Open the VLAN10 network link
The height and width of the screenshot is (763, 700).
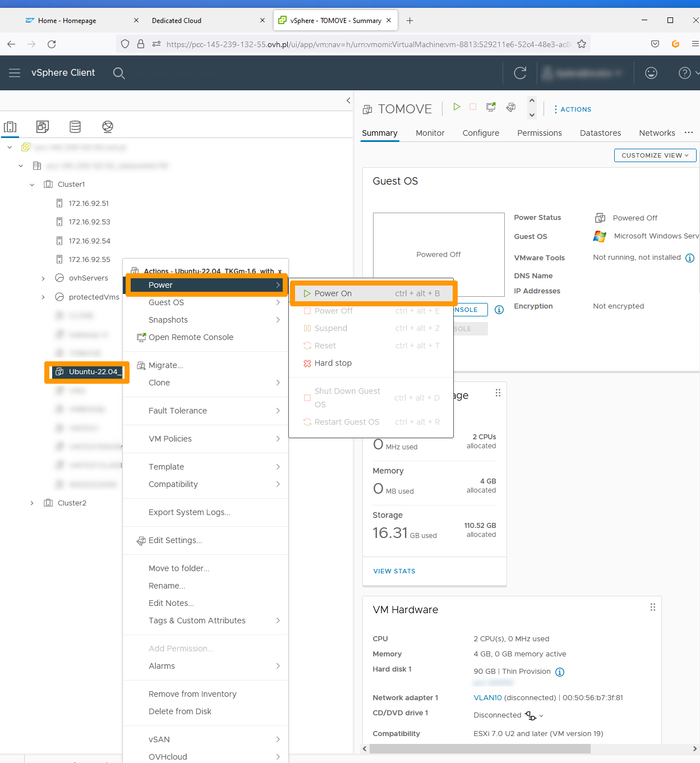[x=487, y=698]
